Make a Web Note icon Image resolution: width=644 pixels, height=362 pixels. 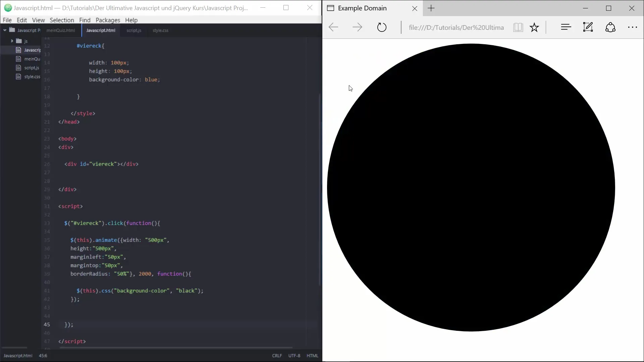(x=588, y=27)
